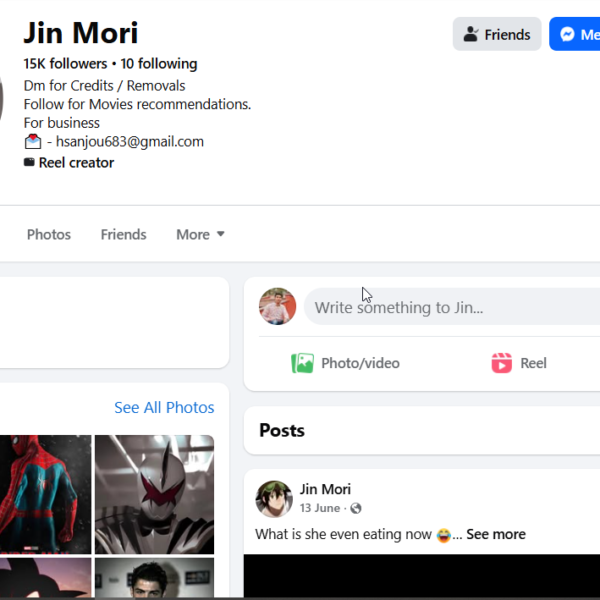Click the red Reel icon
This screenshot has width=600, height=600.
pos(501,363)
